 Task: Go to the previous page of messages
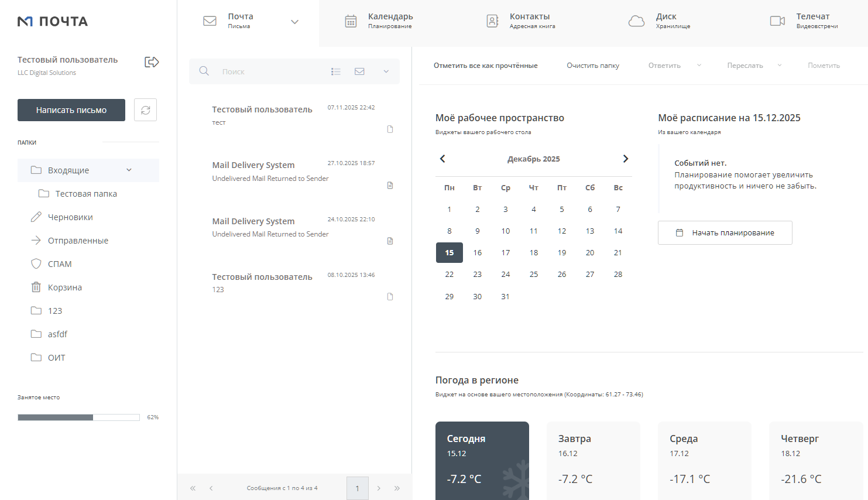tap(211, 488)
